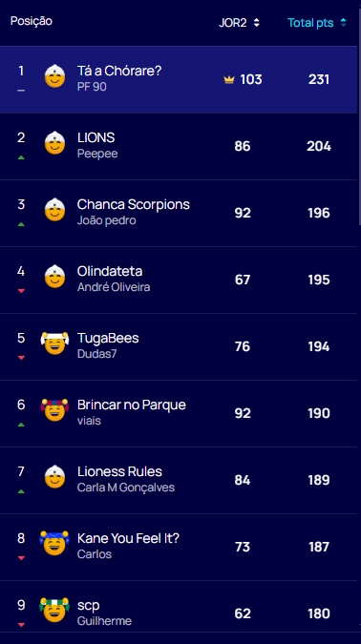Click the scp green-scarf avatar icon

(54, 611)
